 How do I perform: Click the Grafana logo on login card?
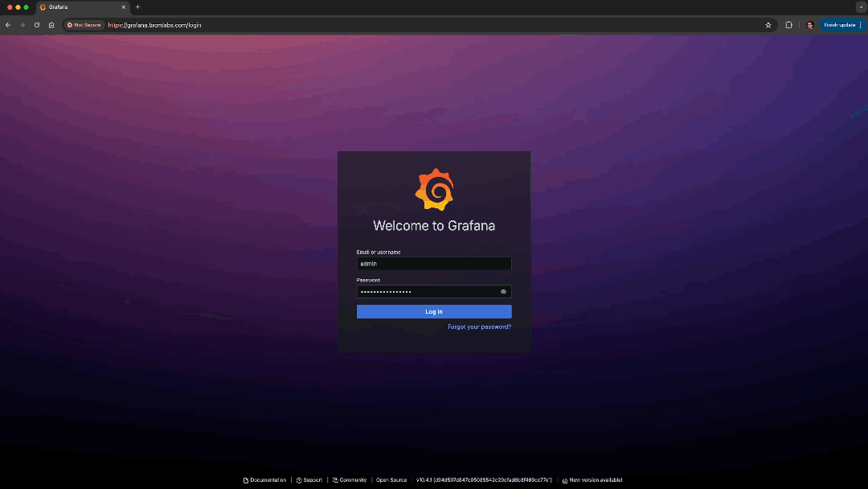[x=435, y=189]
